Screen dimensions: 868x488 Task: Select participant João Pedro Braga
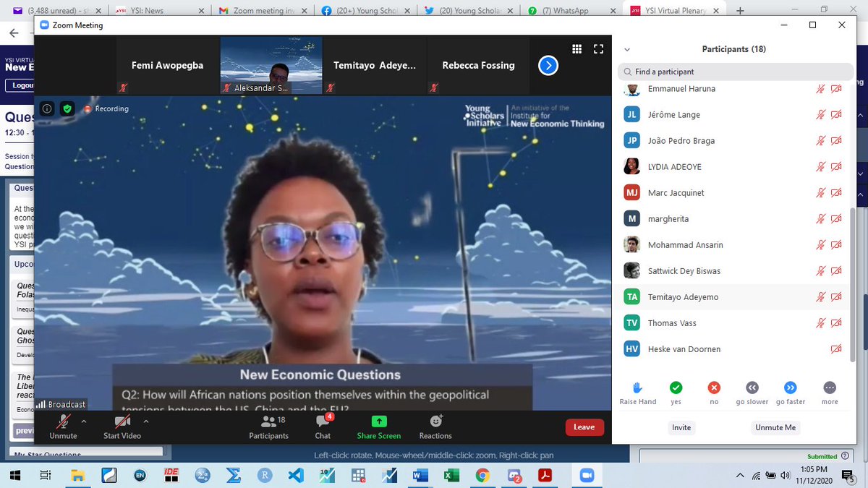(x=733, y=141)
